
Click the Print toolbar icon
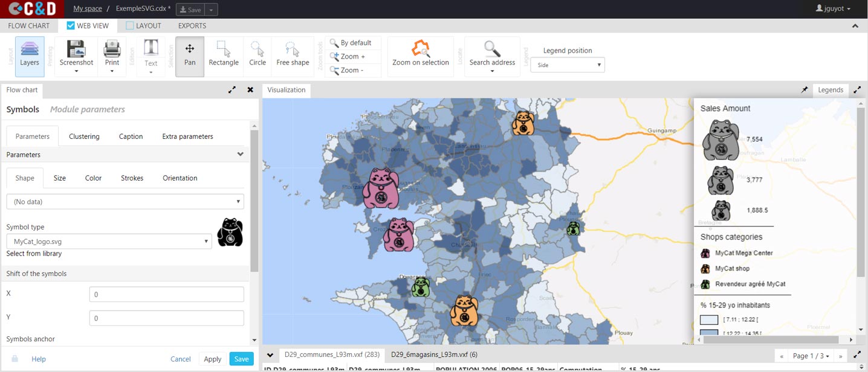112,53
